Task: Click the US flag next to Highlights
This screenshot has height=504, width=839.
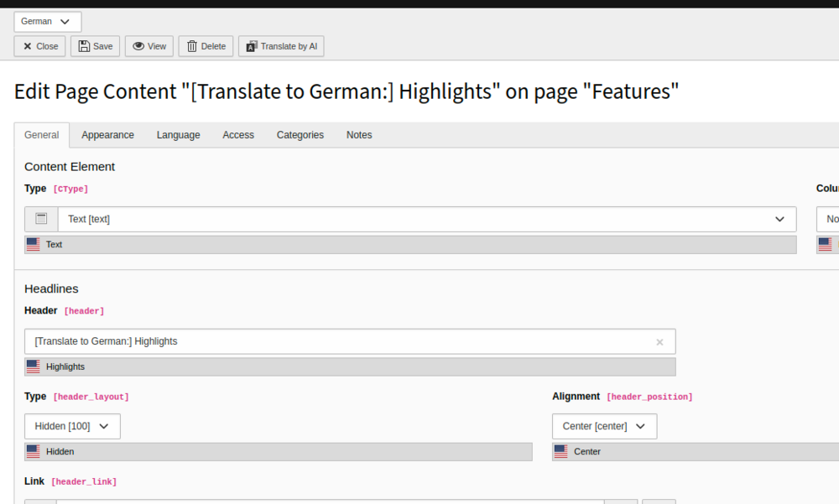Action: click(x=34, y=366)
